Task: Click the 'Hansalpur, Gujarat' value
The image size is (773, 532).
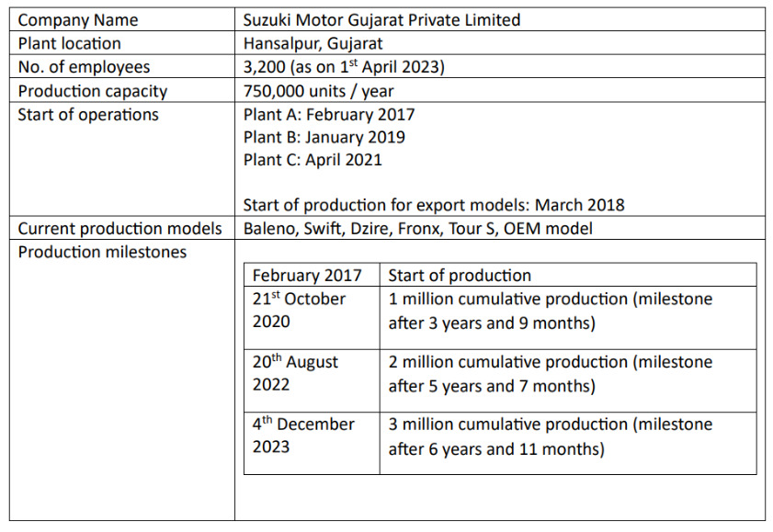Action: pos(313,43)
